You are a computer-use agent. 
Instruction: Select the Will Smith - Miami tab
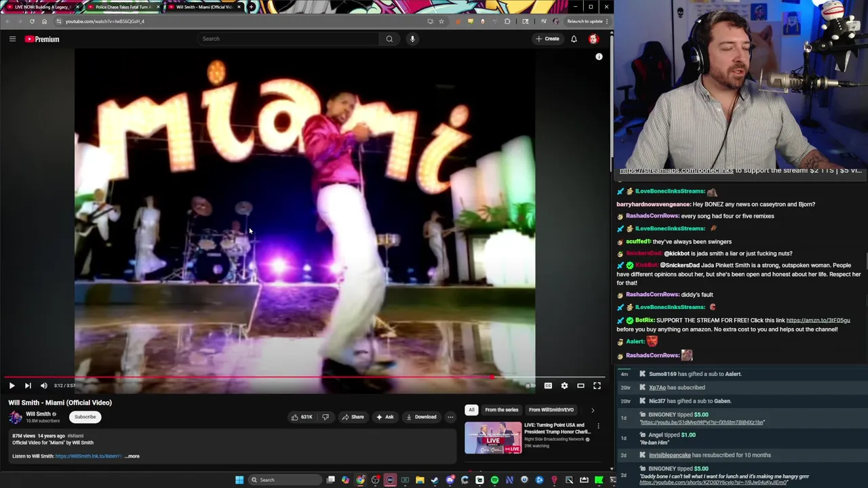click(x=203, y=7)
